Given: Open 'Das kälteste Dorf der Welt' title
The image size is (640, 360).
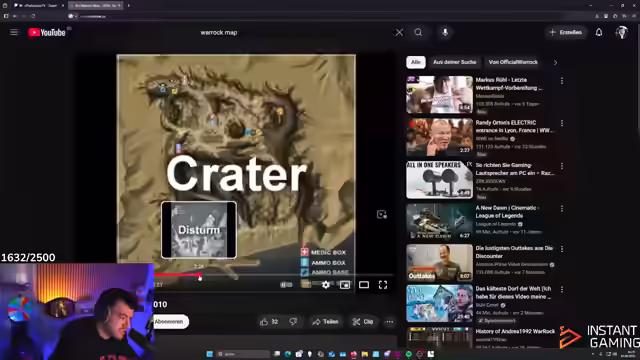Looking at the screenshot, I should (513, 292).
